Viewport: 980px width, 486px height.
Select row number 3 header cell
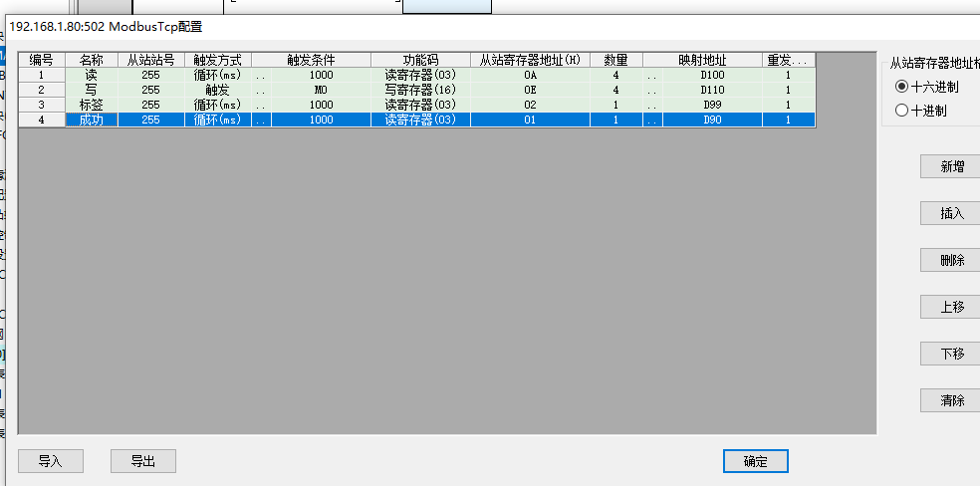42,105
